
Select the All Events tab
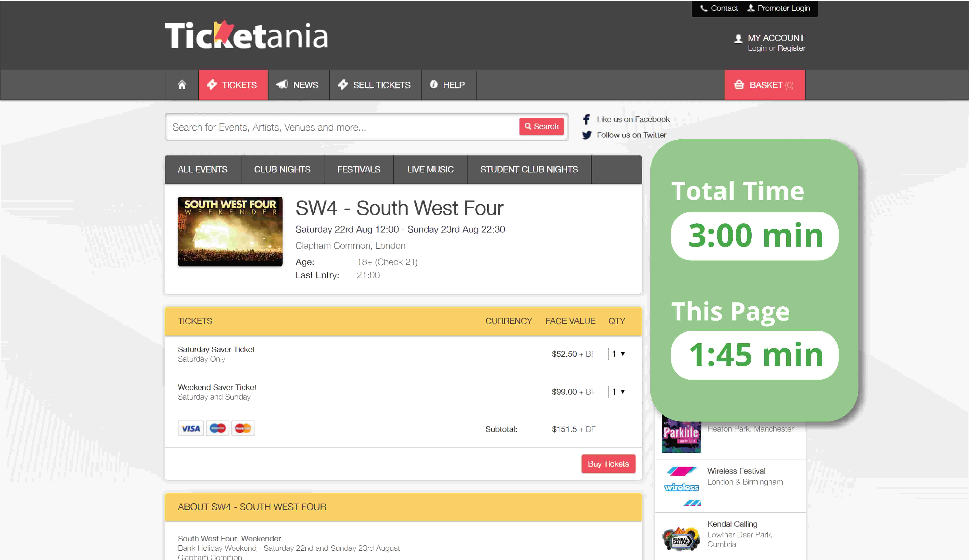[203, 169]
